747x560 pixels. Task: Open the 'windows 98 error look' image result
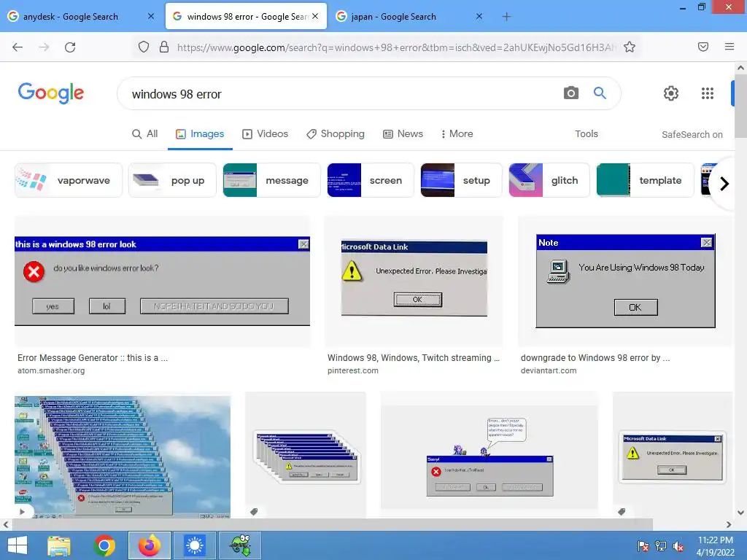(x=162, y=281)
